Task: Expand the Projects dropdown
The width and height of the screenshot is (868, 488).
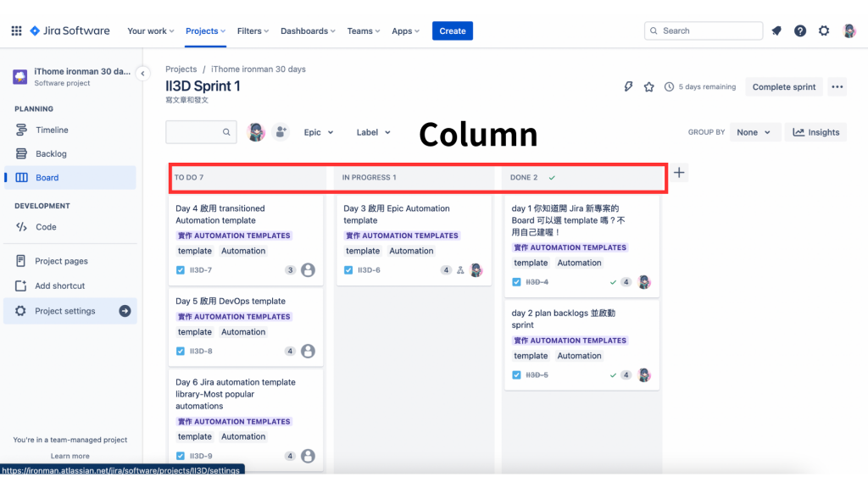Action: coord(205,31)
